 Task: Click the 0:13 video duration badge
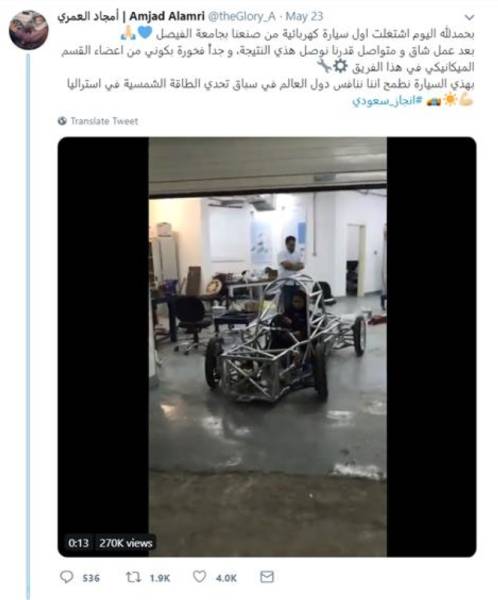click(x=78, y=543)
